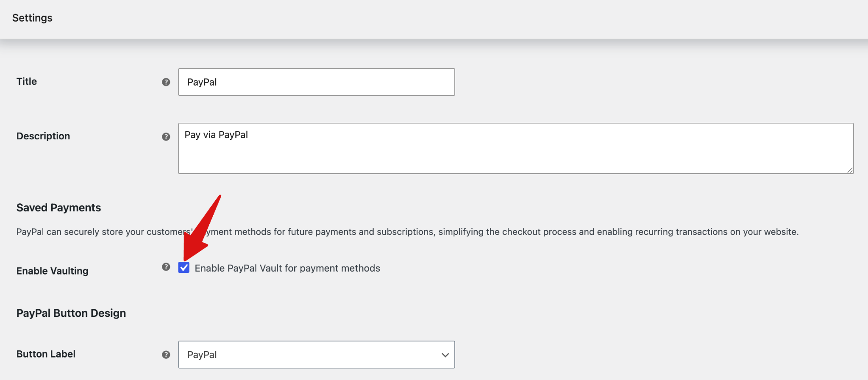Show the Enable Vaulting help tooltip icon
868x380 pixels.
[x=166, y=267]
